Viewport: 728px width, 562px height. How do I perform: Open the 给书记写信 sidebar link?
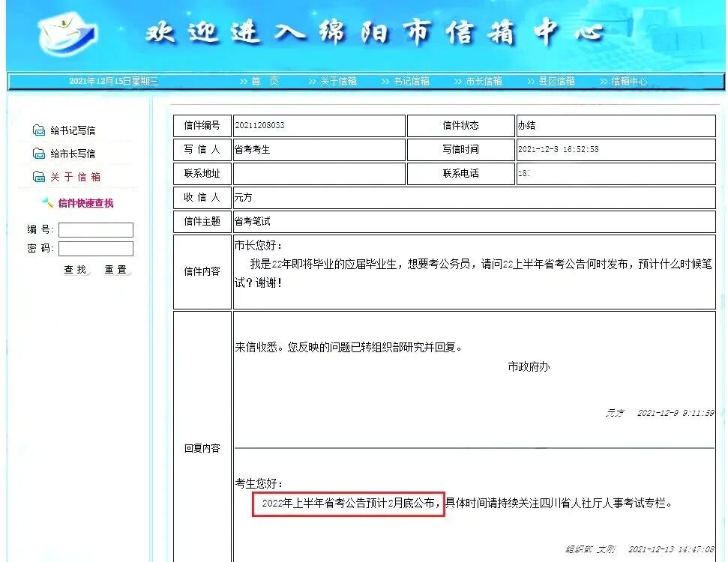[73, 130]
